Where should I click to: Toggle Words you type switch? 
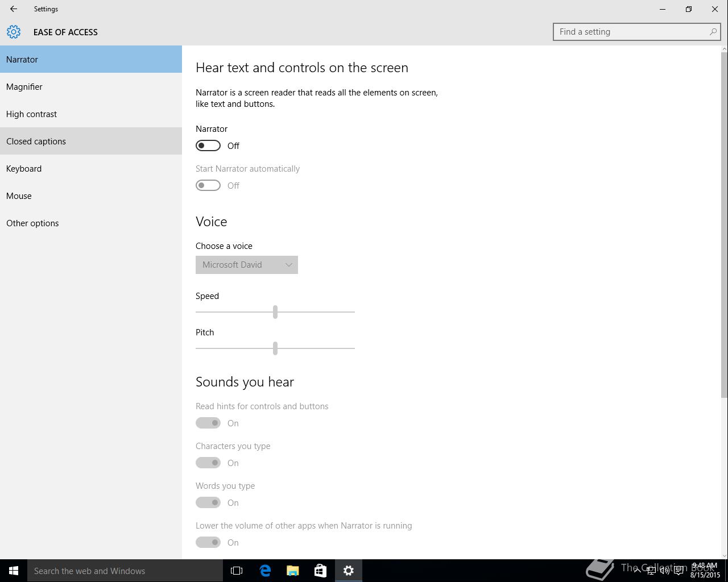point(208,502)
